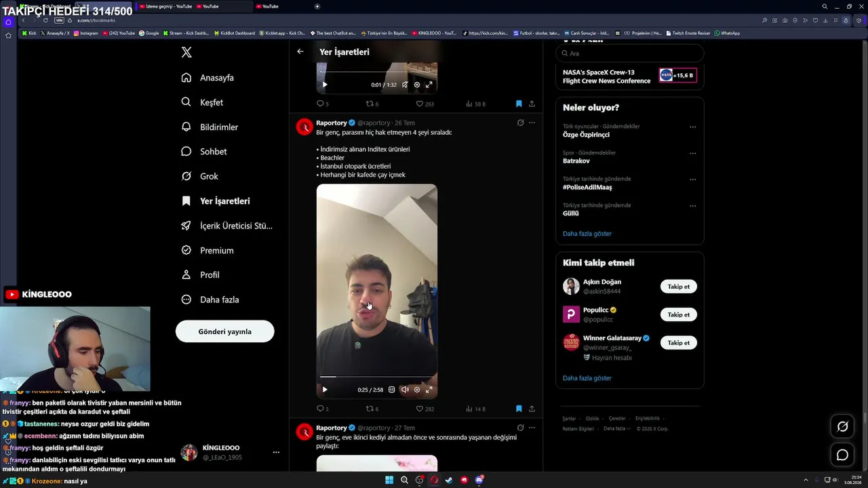Open Profil in the sidebar
868x488 pixels.
coord(201,275)
